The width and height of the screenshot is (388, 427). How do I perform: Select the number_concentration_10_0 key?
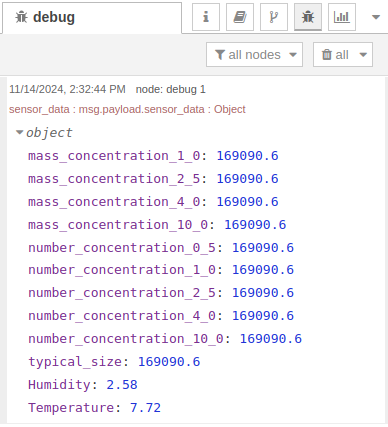click(126, 339)
